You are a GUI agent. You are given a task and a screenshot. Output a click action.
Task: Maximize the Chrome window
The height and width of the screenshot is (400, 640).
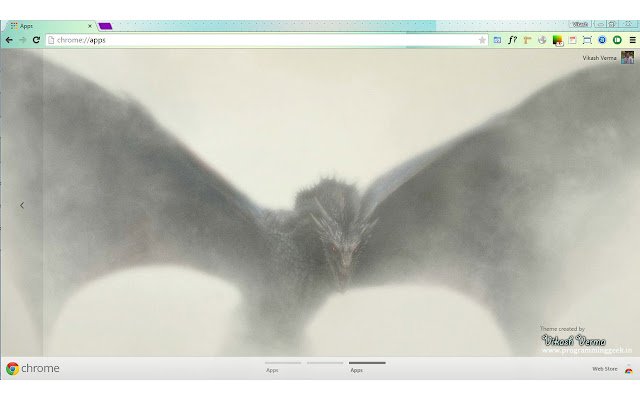612,24
